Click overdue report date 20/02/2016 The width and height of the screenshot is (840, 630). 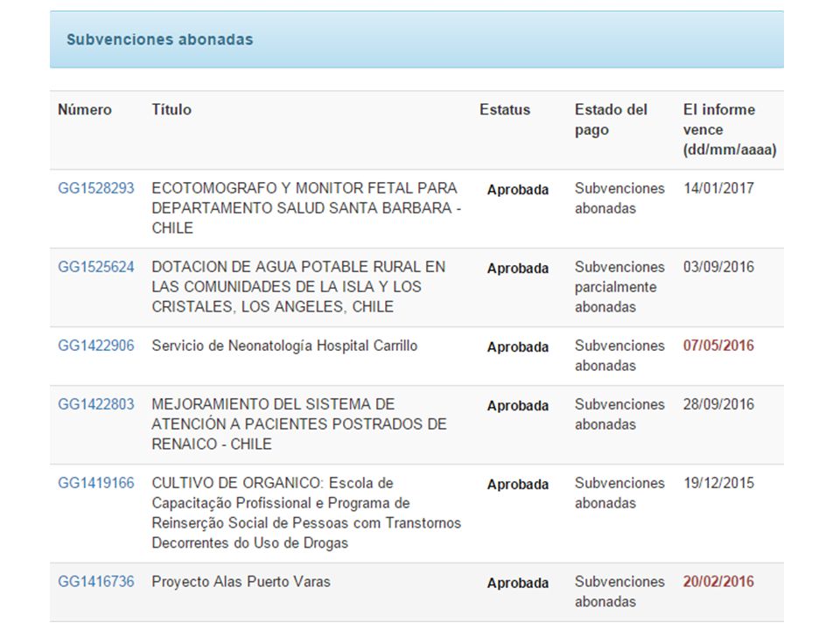pyautogui.click(x=718, y=581)
